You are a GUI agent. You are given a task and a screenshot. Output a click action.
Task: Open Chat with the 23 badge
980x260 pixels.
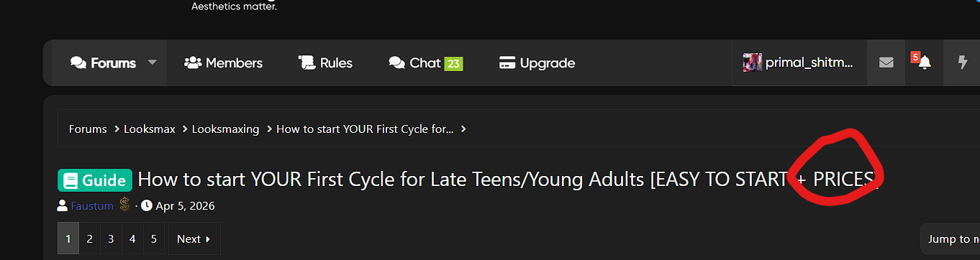[425, 63]
